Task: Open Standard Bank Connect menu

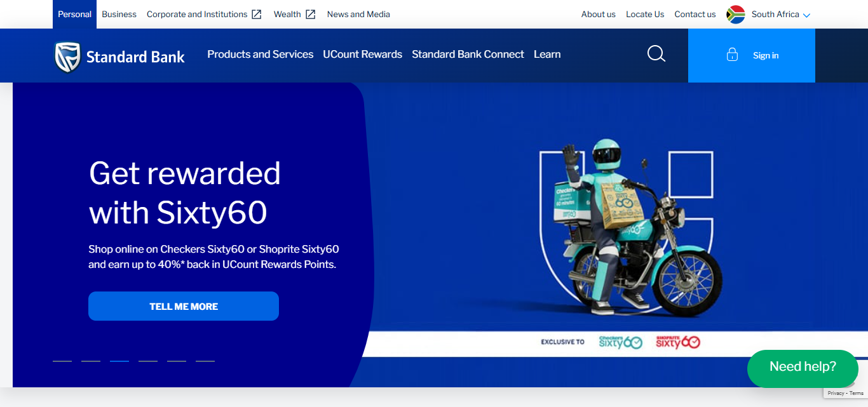Action: pyautogui.click(x=468, y=55)
